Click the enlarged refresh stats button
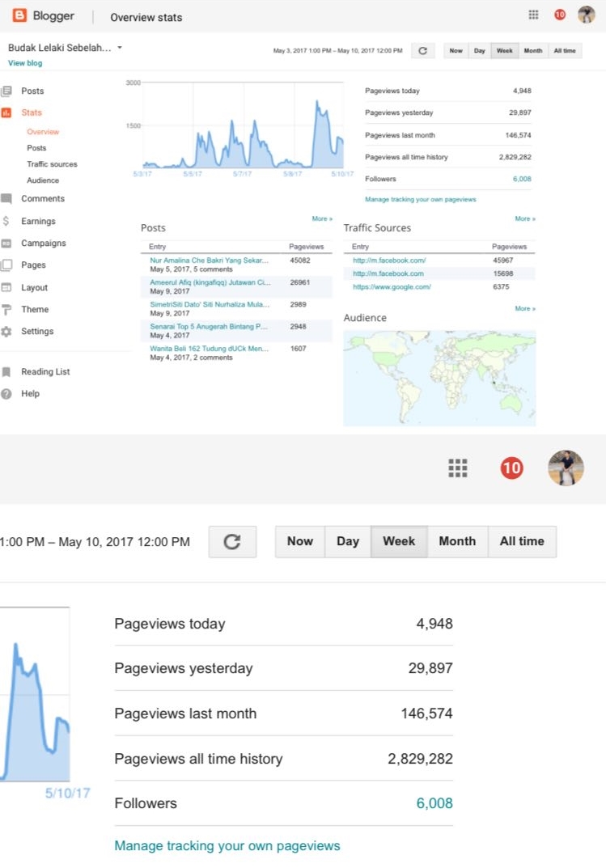This screenshot has height=868, width=606. [232, 541]
